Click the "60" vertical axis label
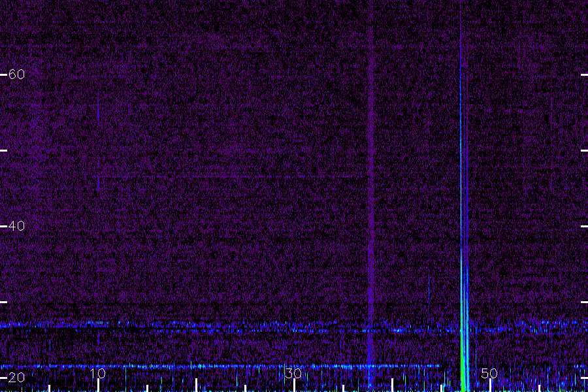The width and height of the screenshot is (588, 392). tap(16, 74)
